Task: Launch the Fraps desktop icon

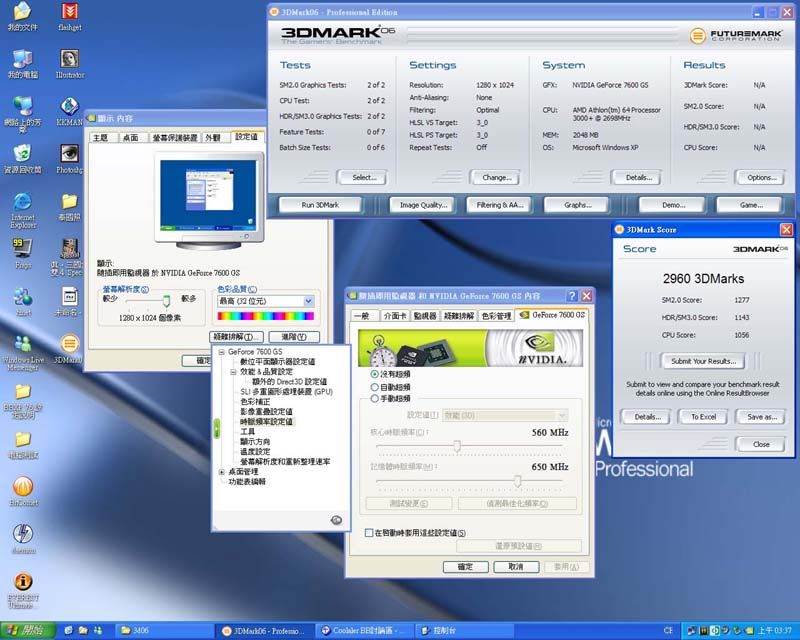Action: point(22,254)
